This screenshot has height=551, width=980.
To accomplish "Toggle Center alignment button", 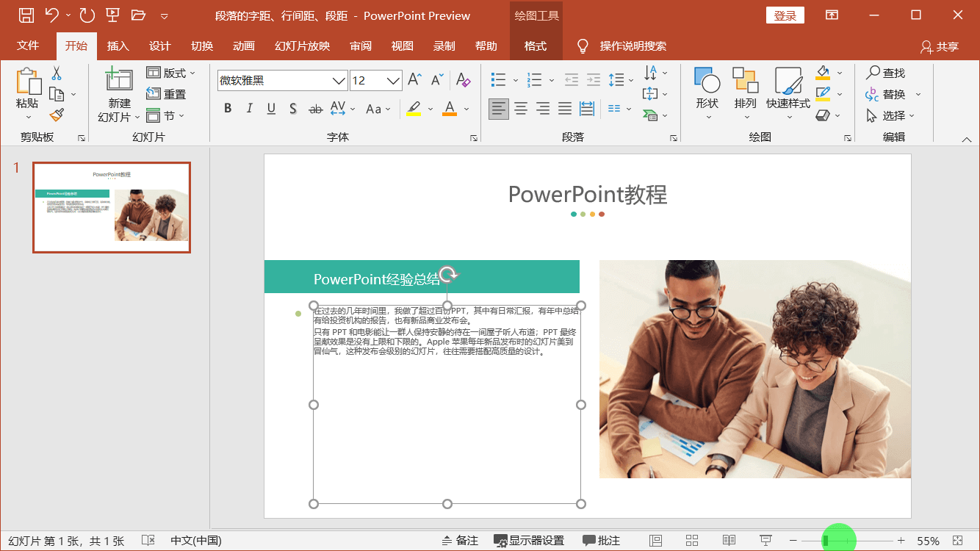I will click(x=521, y=109).
